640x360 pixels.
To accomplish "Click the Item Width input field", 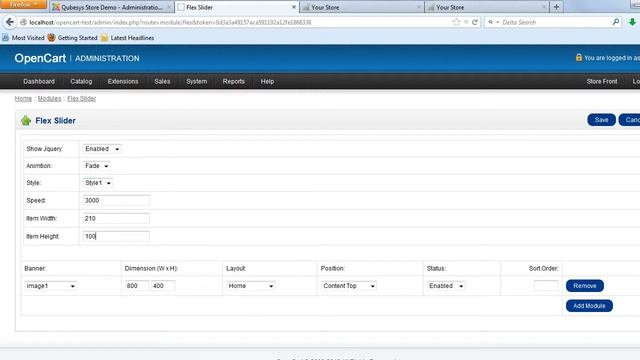I will [x=116, y=218].
